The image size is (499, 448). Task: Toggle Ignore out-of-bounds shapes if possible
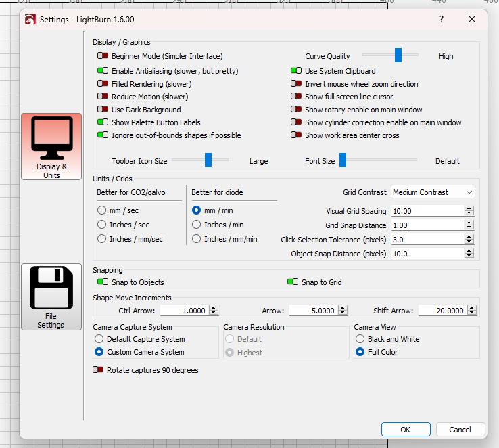pos(103,135)
